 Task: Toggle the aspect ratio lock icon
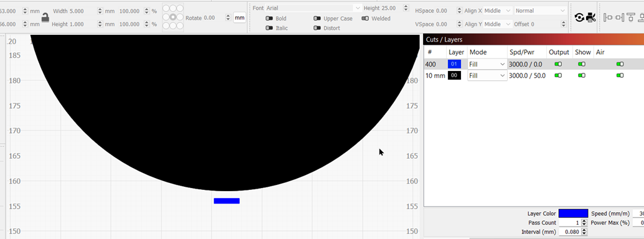pos(45,17)
